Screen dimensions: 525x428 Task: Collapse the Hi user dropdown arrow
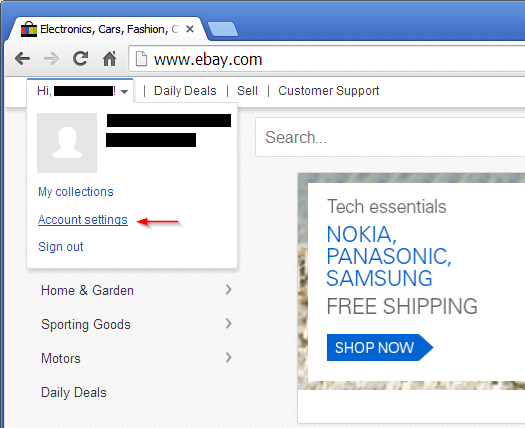125,91
